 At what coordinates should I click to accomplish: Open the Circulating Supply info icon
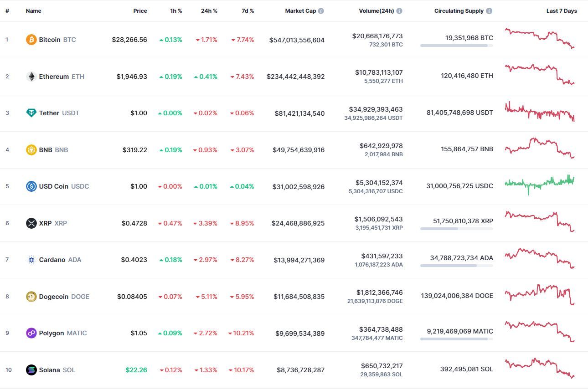click(489, 11)
